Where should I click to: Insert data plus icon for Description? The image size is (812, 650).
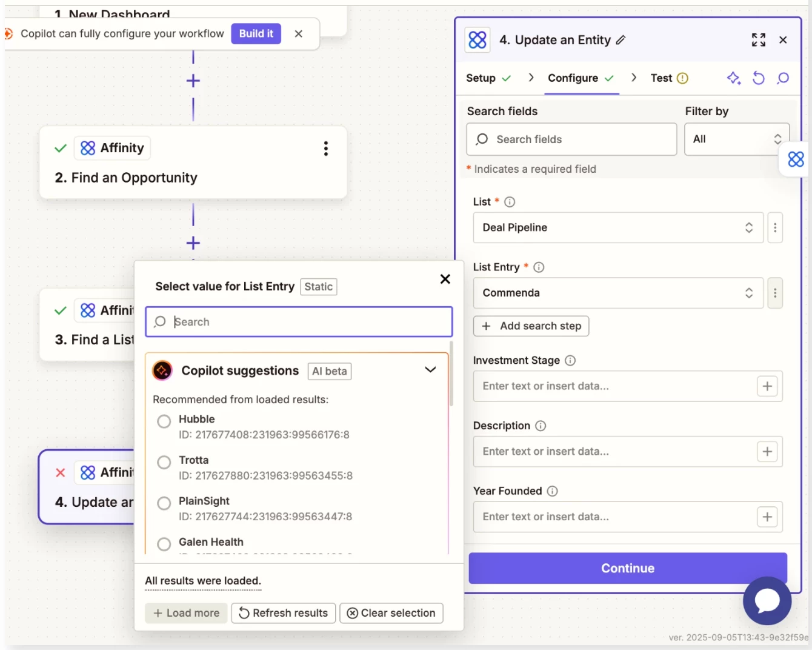pyautogui.click(x=767, y=452)
